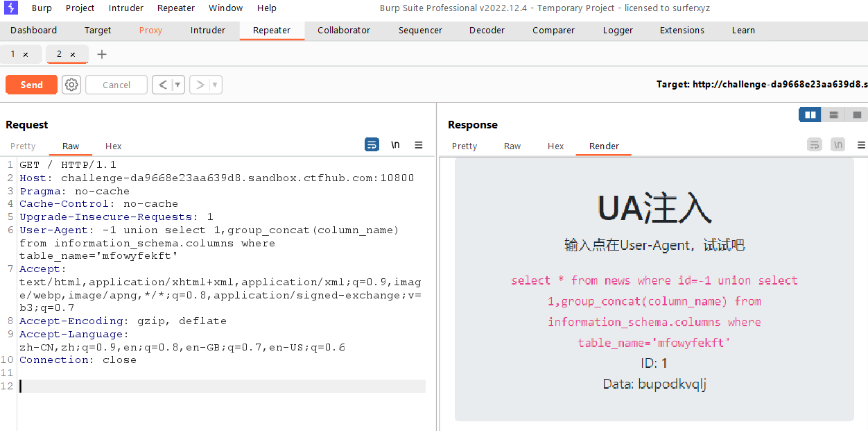868x431 pixels.
Task: Open the Repeater menu
Action: coord(176,8)
